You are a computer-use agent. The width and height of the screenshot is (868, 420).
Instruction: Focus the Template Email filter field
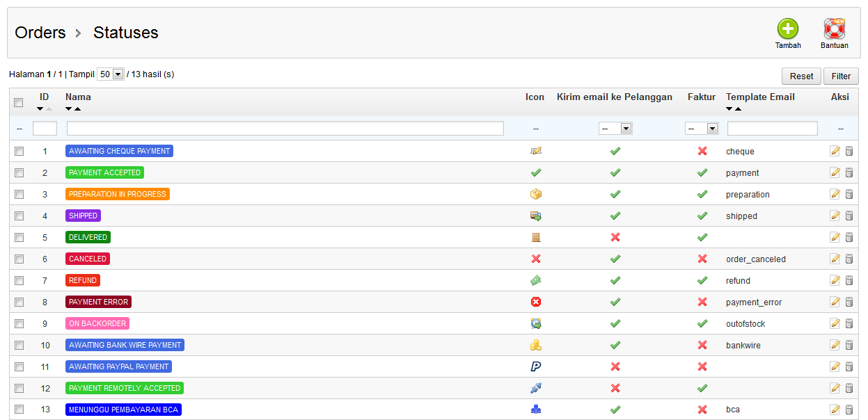(x=773, y=129)
